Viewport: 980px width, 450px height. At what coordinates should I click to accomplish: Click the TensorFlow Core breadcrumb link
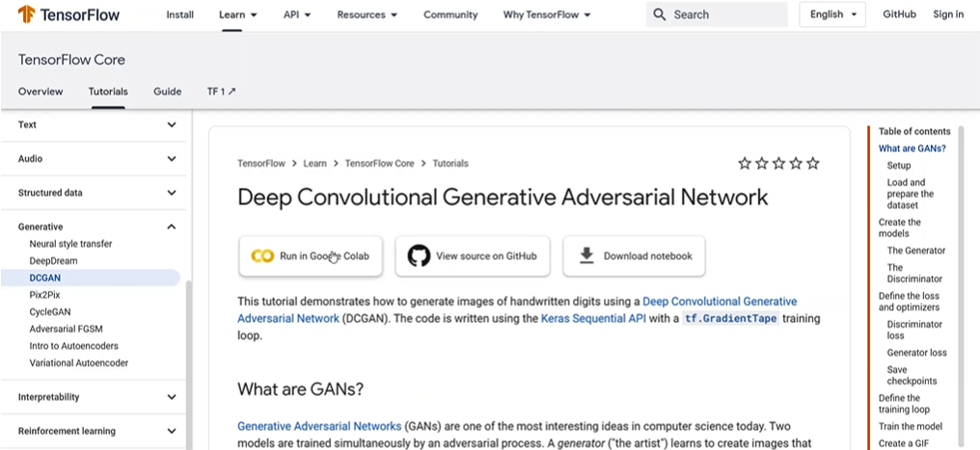point(379,164)
